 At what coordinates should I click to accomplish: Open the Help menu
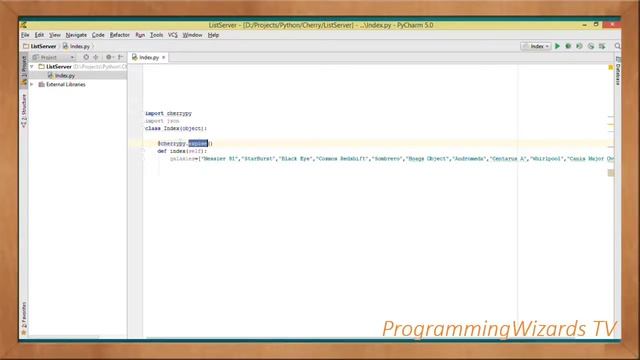tap(213, 35)
